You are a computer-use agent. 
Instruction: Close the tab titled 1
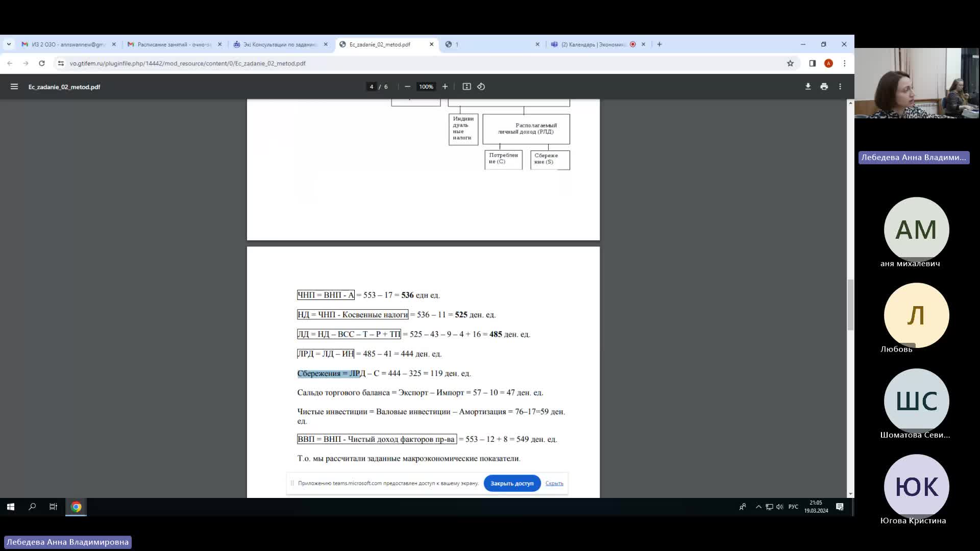[537, 44]
